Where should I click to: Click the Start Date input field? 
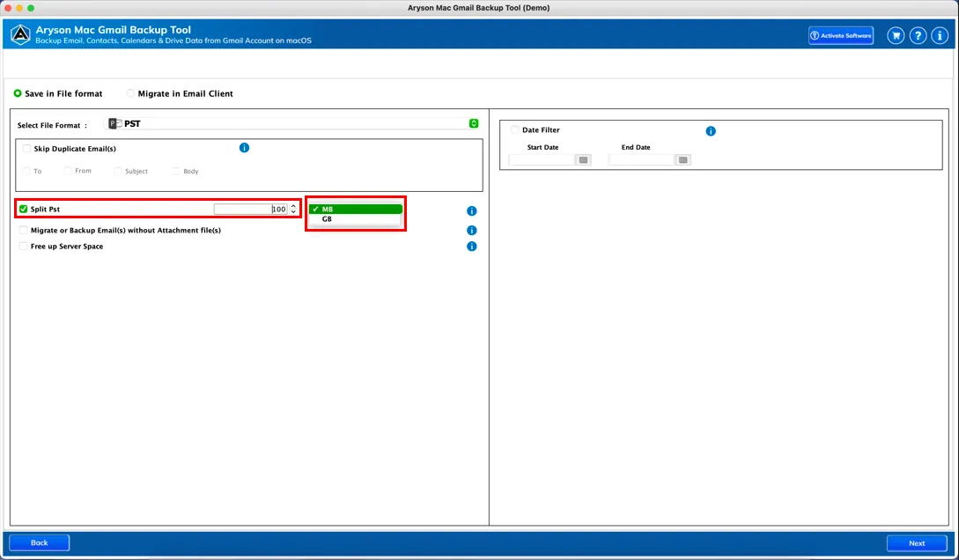pyautogui.click(x=542, y=159)
